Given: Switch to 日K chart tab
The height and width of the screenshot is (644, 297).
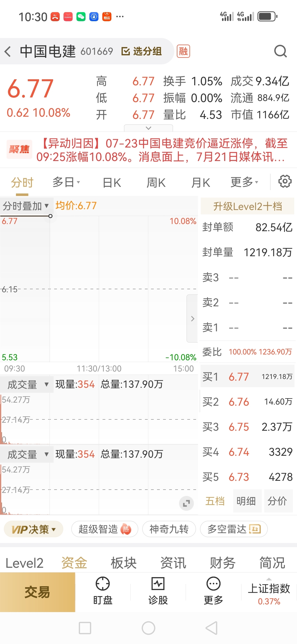Looking at the screenshot, I should (x=112, y=183).
